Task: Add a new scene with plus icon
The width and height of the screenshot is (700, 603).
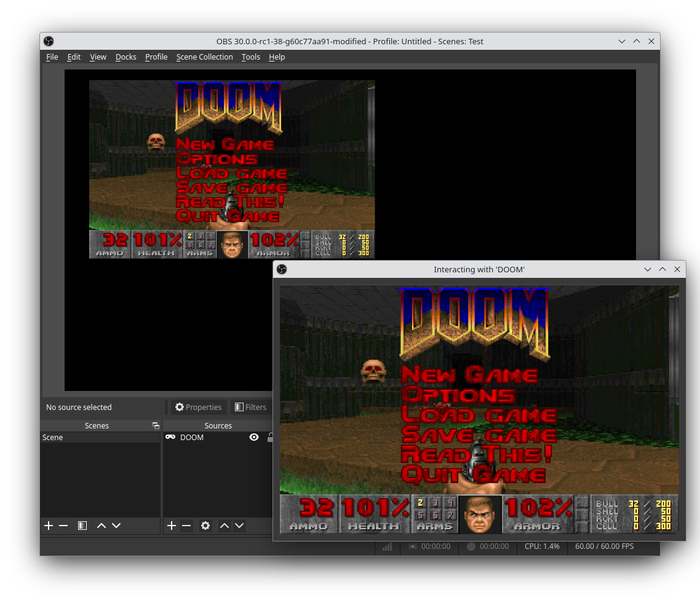Action: click(49, 526)
